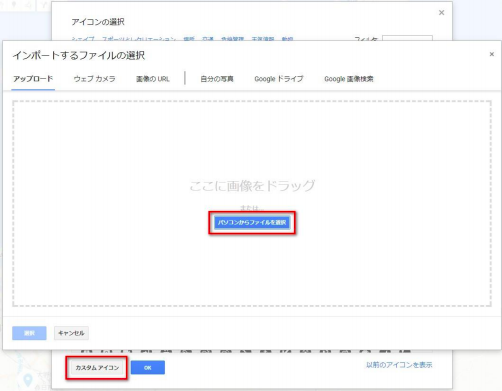Switch to Google ドライブ tab
This screenshot has height=391, width=502.
pos(279,79)
